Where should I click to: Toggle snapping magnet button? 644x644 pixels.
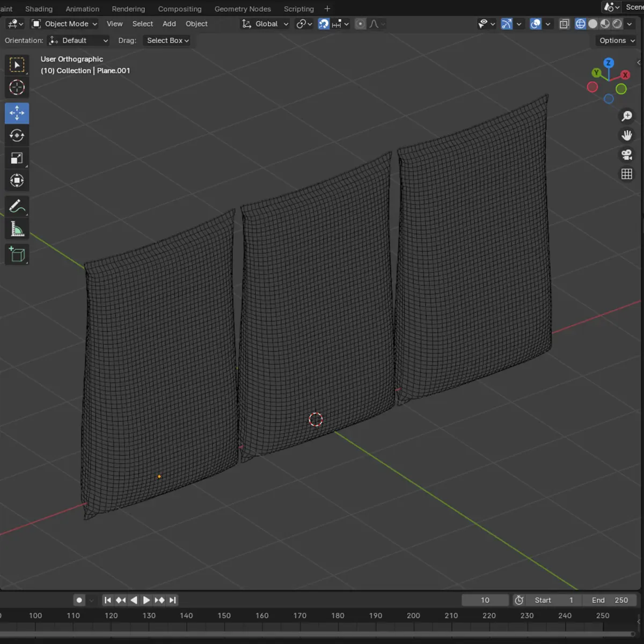click(x=324, y=24)
